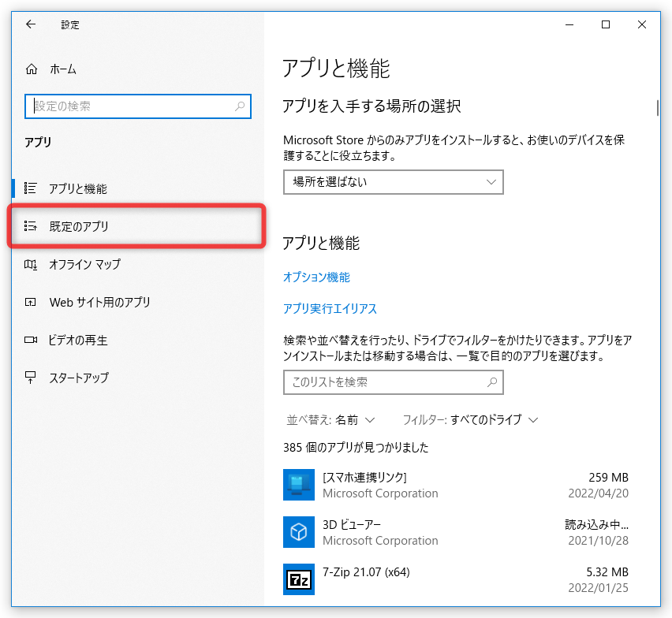Viewport: 672px width, 618px height.
Task: Select the [スマホ連携リンク] app entry
Action: point(456,485)
